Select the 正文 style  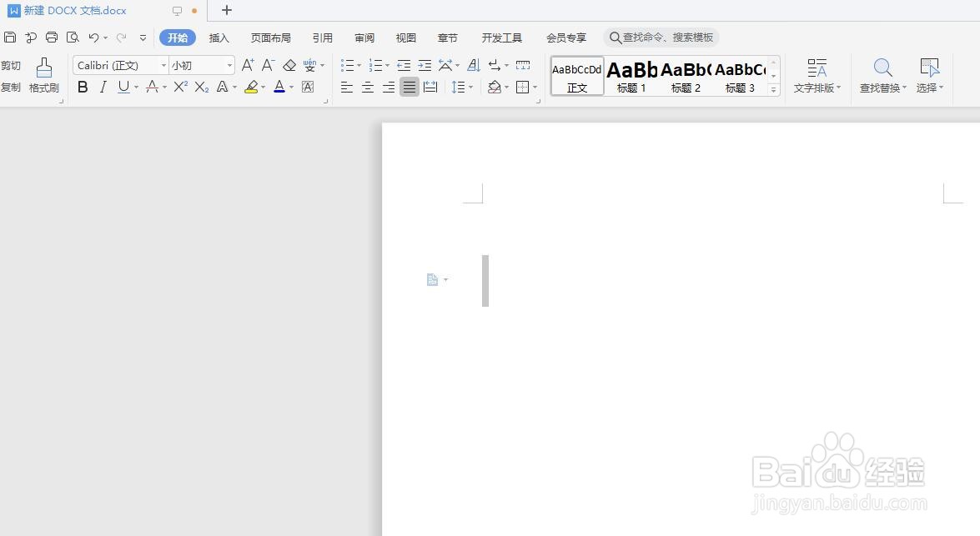tap(577, 76)
